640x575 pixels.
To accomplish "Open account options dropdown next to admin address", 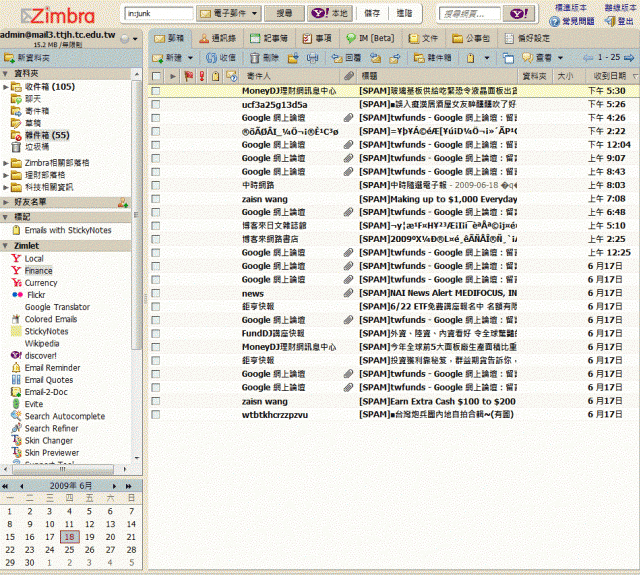I will [135, 39].
